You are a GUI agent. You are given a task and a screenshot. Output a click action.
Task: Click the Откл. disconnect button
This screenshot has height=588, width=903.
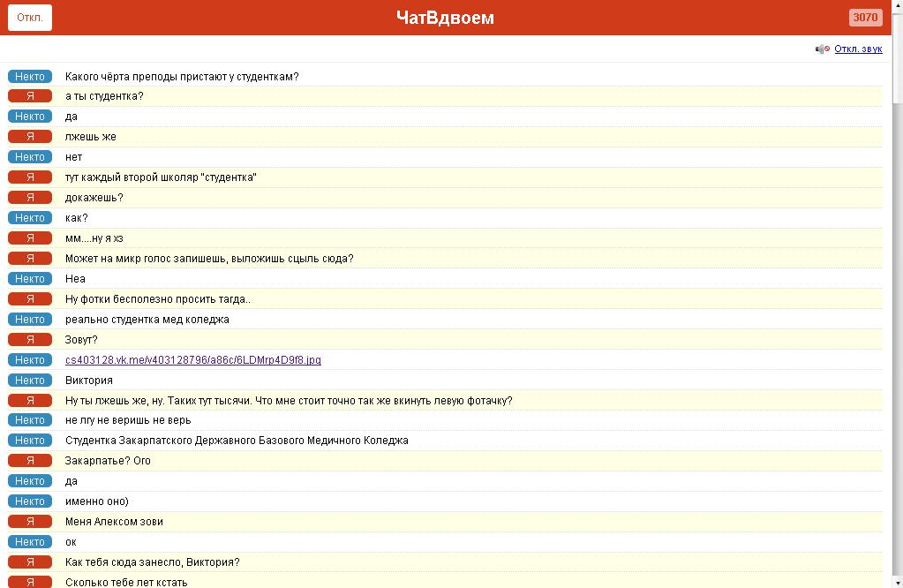(30, 18)
